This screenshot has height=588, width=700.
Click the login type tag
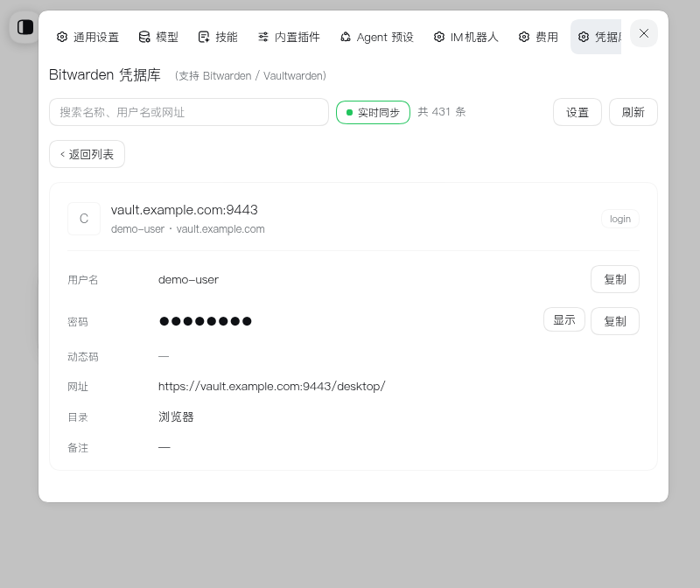pyautogui.click(x=620, y=219)
